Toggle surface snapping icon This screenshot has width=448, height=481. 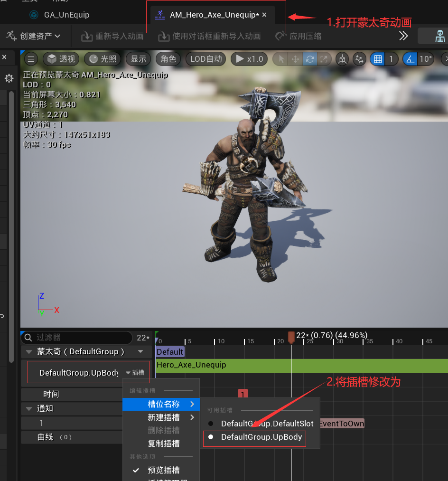click(x=359, y=59)
